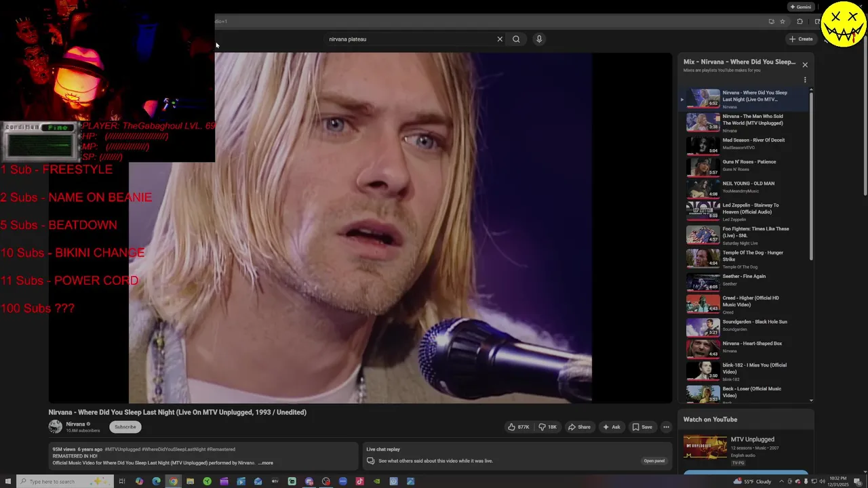Play NEIL YOUNG - OLD MAN
The height and width of the screenshot is (488, 868).
[745, 188]
